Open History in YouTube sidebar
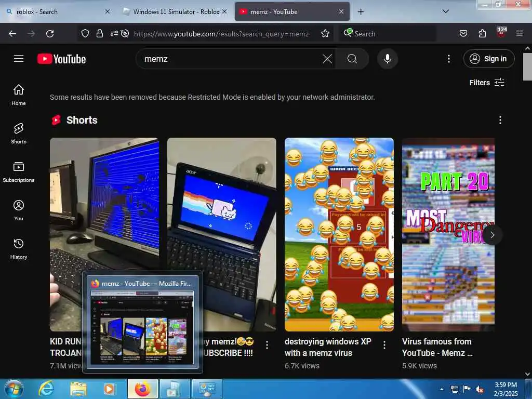This screenshot has width=532, height=399. (x=19, y=249)
